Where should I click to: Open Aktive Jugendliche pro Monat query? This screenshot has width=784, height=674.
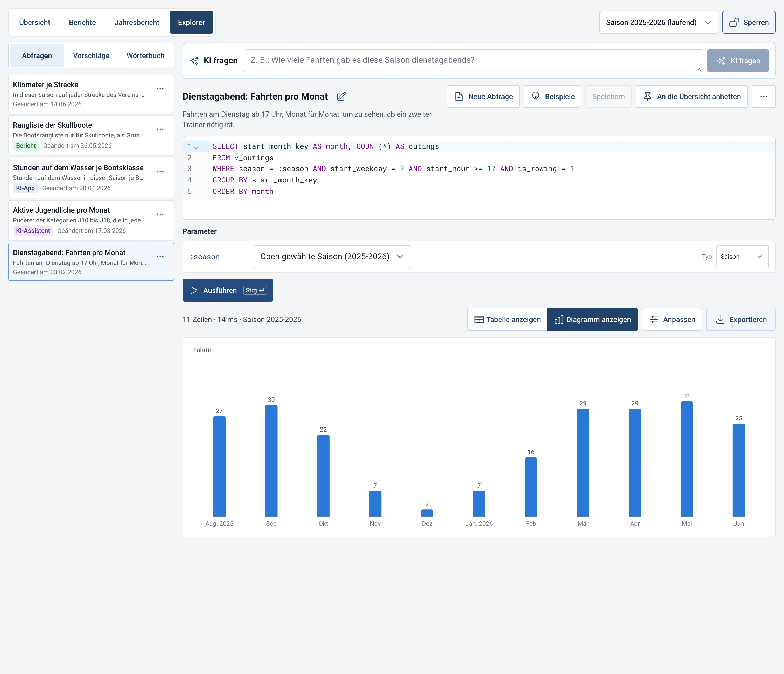[x=91, y=220]
